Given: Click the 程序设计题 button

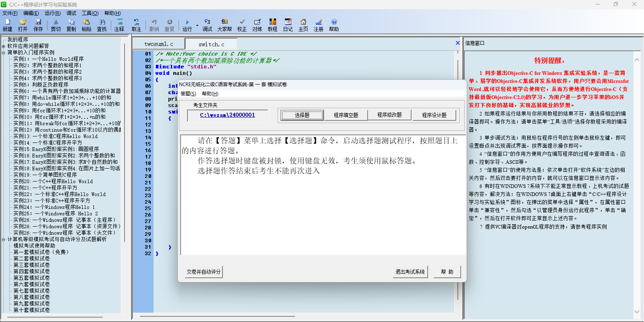Looking at the screenshot, I should (x=434, y=115).
